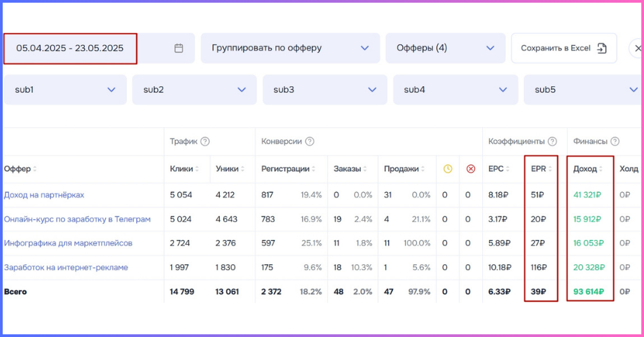The height and width of the screenshot is (337, 644).
Task: Click clicks value 1 997
Action: [179, 267]
